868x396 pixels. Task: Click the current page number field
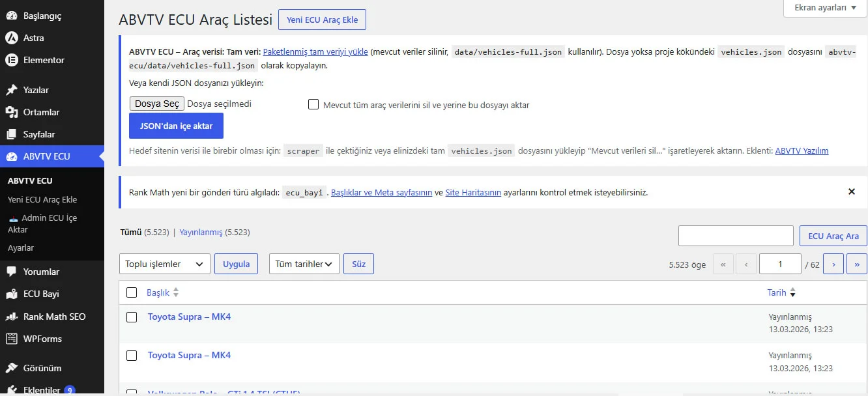pos(780,264)
